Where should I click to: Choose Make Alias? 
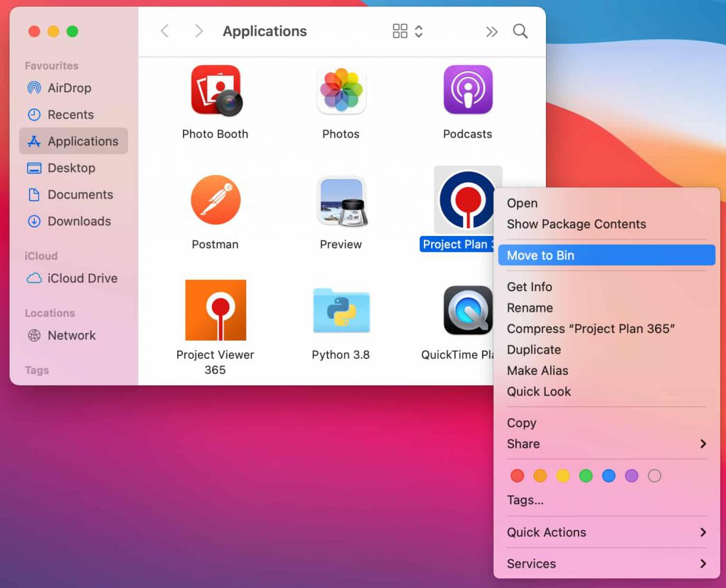[x=607, y=371]
